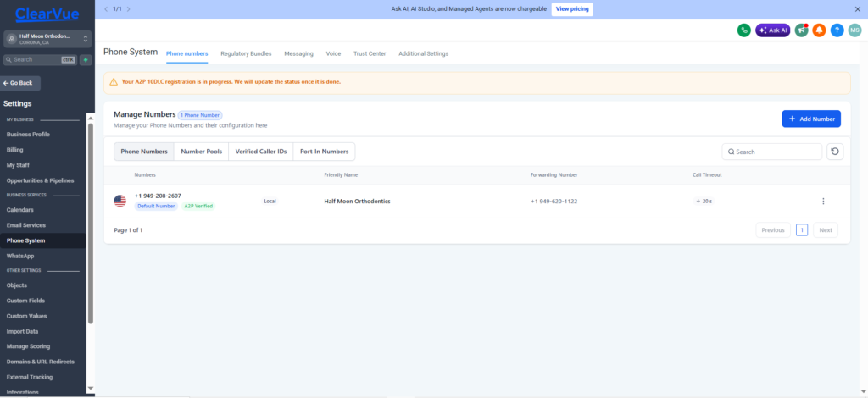Image resolution: width=868 pixels, height=398 pixels.
Task: Select the Number Pools segment
Action: pyautogui.click(x=202, y=152)
